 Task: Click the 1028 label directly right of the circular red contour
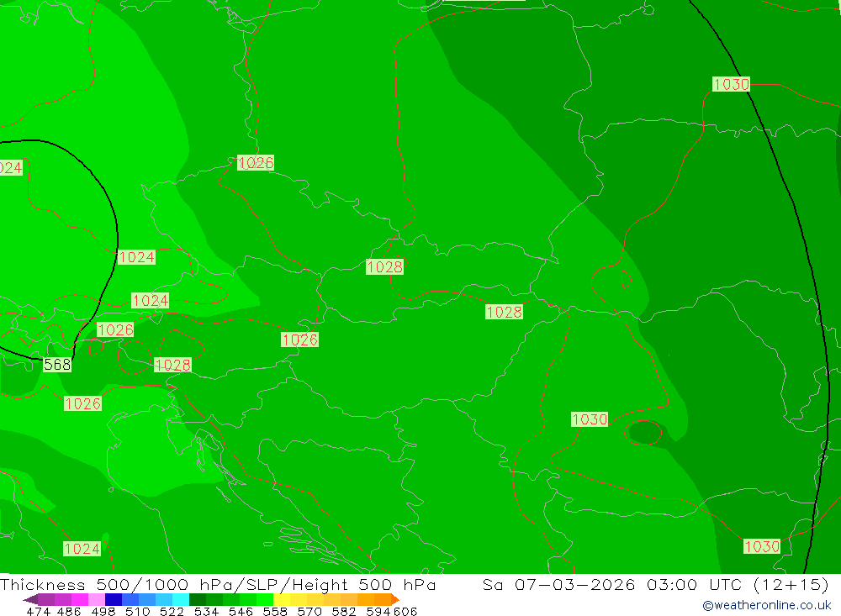(172, 365)
